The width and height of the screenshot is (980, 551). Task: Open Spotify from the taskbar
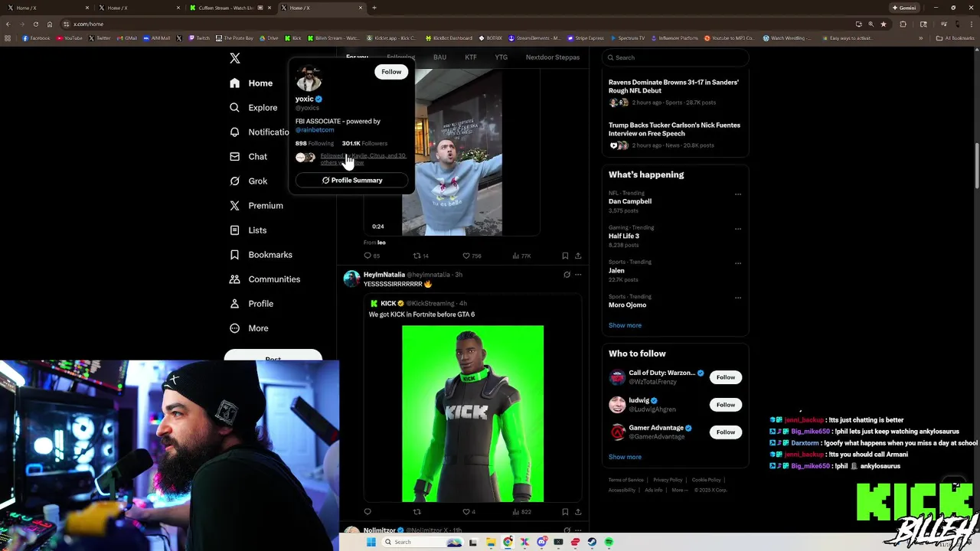pos(609,542)
